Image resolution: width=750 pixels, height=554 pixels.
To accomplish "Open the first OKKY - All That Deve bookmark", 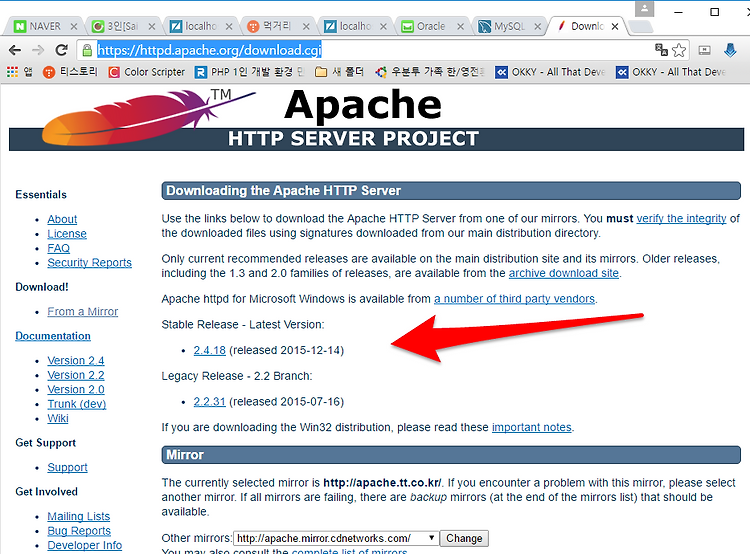I will (x=550, y=72).
